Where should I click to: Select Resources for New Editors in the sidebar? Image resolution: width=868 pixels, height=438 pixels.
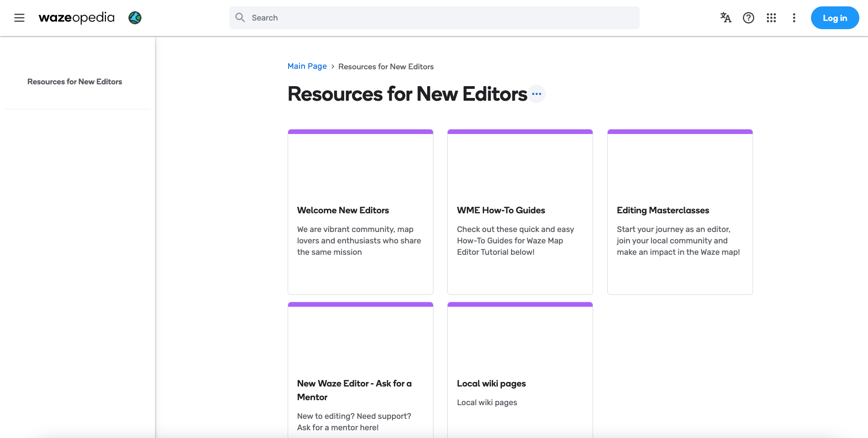pyautogui.click(x=74, y=82)
